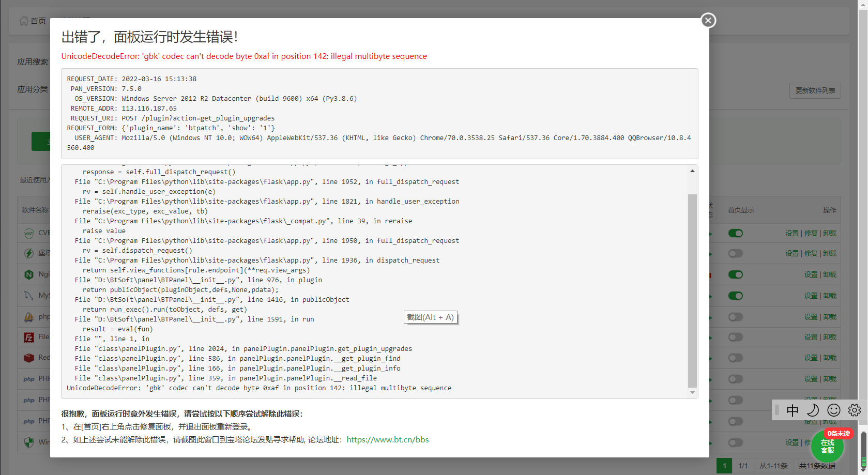Click 卸载 in the CVE row
This screenshot has height=475, width=868.
830,233
